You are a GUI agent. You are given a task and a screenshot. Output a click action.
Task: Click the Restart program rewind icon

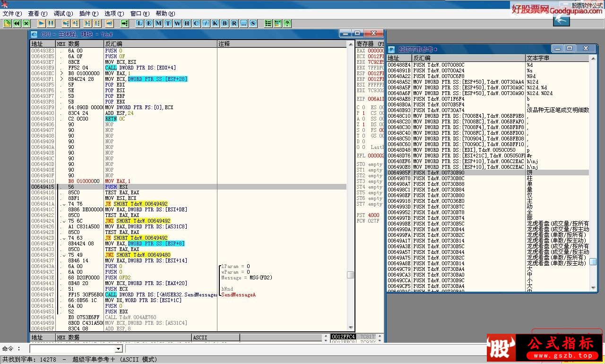17,23
